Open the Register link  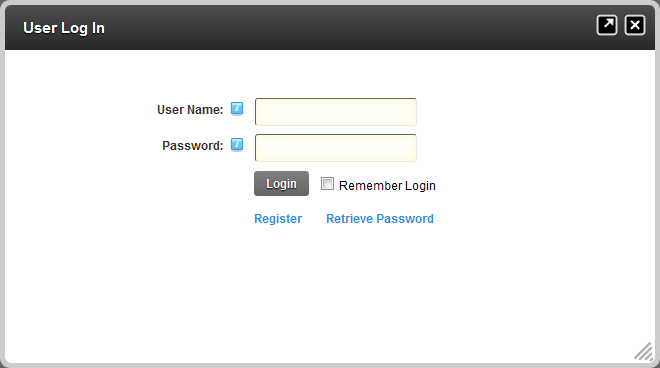(x=278, y=219)
